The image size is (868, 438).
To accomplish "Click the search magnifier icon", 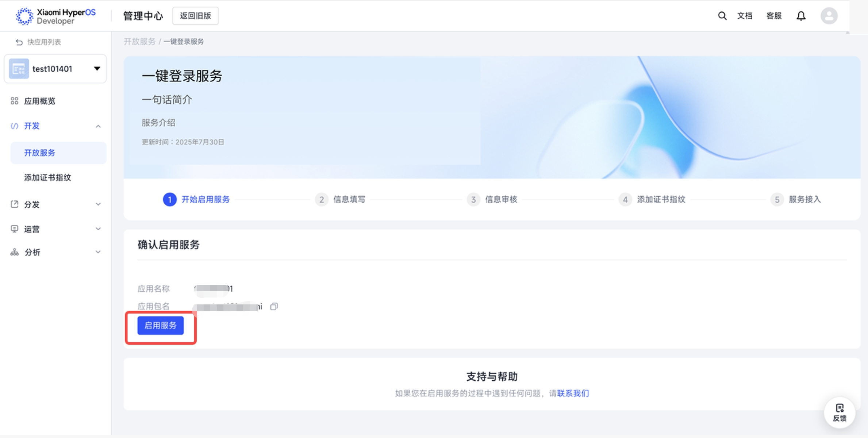I will 722,16.
